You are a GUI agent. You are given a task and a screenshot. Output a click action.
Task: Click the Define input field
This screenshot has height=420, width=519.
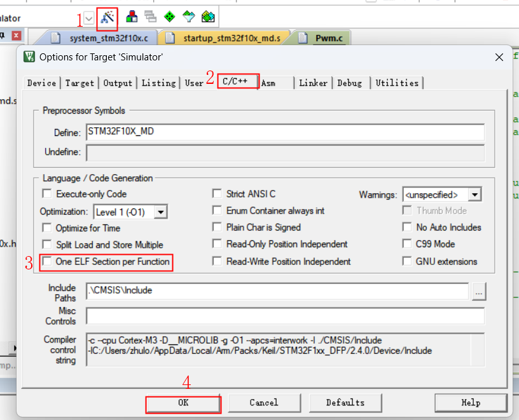tap(284, 132)
